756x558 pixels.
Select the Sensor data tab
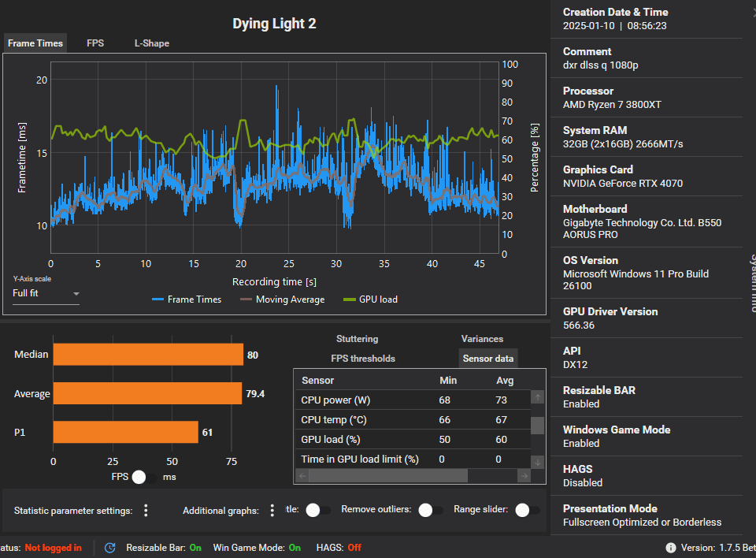[x=488, y=359]
